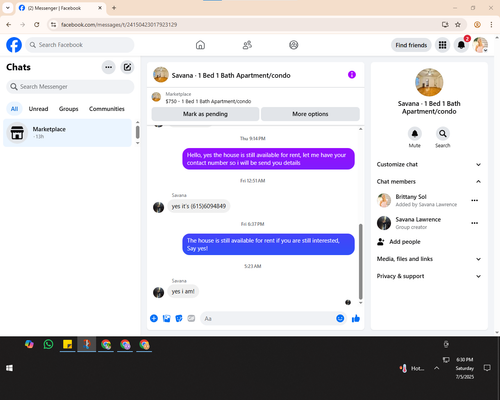Open the Sticky Notes taskbar icon
The height and width of the screenshot is (400, 500).
(x=68, y=344)
